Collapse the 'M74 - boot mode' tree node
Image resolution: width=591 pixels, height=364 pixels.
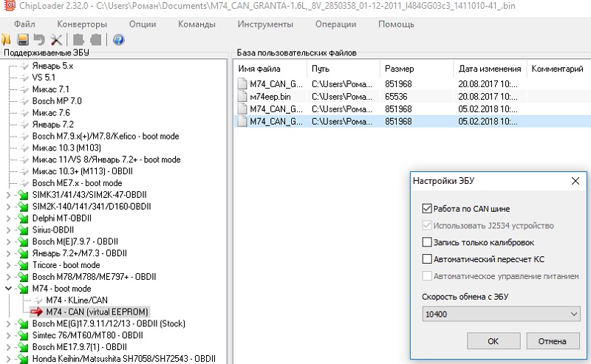click(9, 289)
